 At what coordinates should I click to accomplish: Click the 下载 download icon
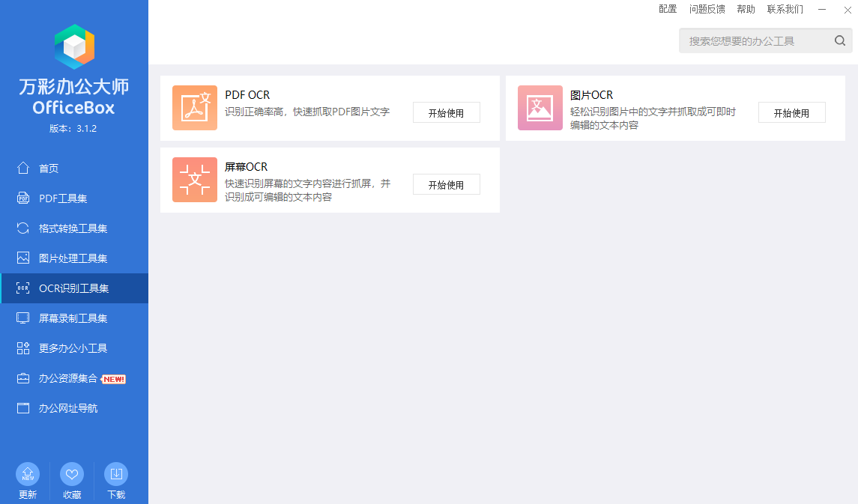[x=116, y=474]
